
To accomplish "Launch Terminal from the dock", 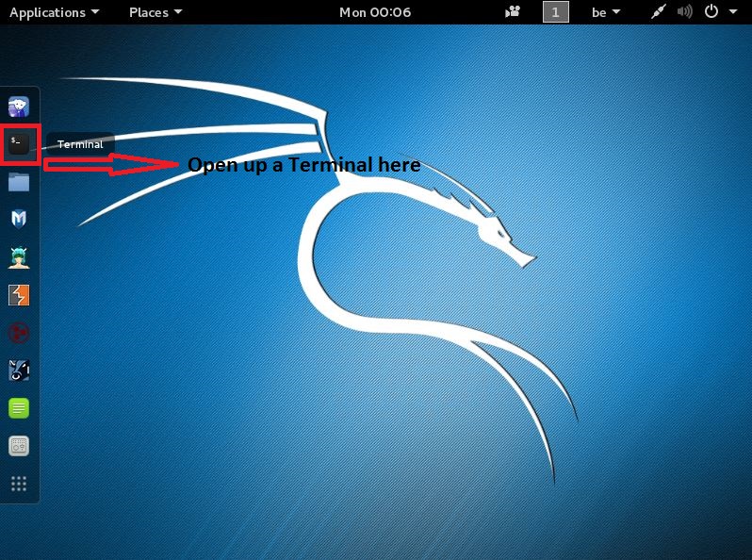I will (19, 144).
